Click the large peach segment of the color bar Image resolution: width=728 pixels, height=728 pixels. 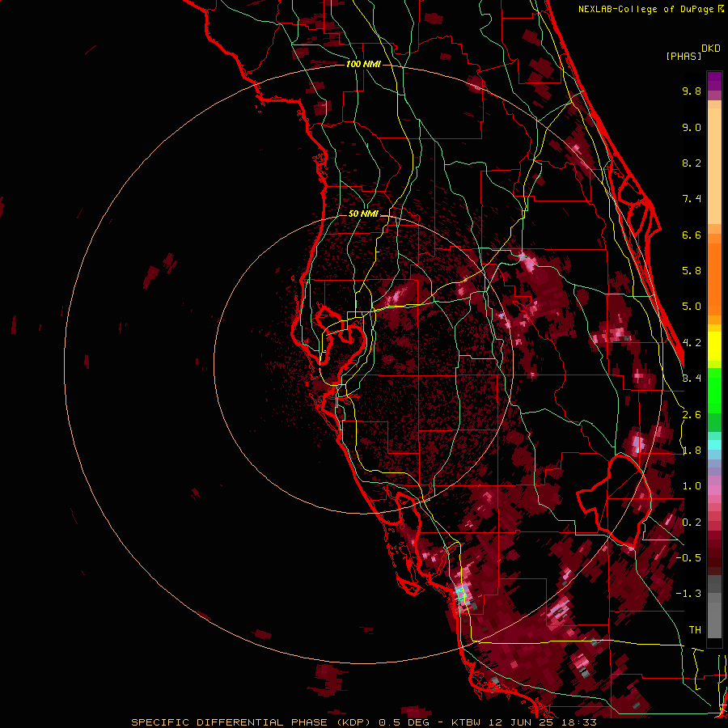(x=714, y=166)
